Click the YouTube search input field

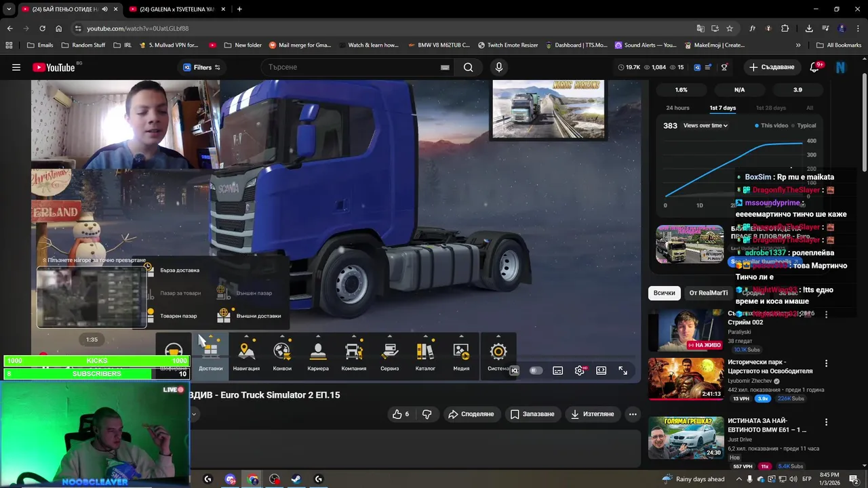pyautogui.click(x=351, y=67)
